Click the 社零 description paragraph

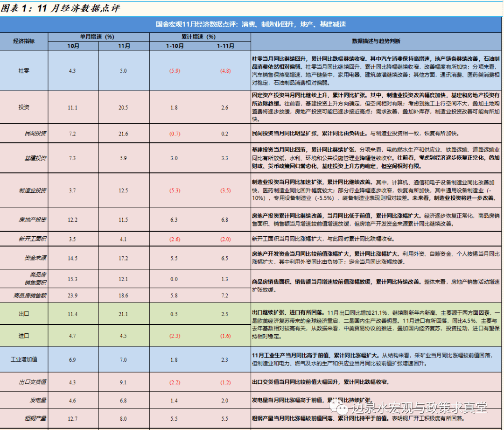pyautogui.click(x=376, y=71)
